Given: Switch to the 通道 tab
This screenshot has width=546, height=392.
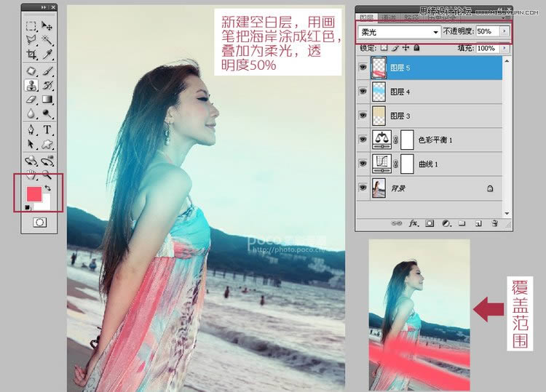Looking at the screenshot, I should tap(388, 17).
